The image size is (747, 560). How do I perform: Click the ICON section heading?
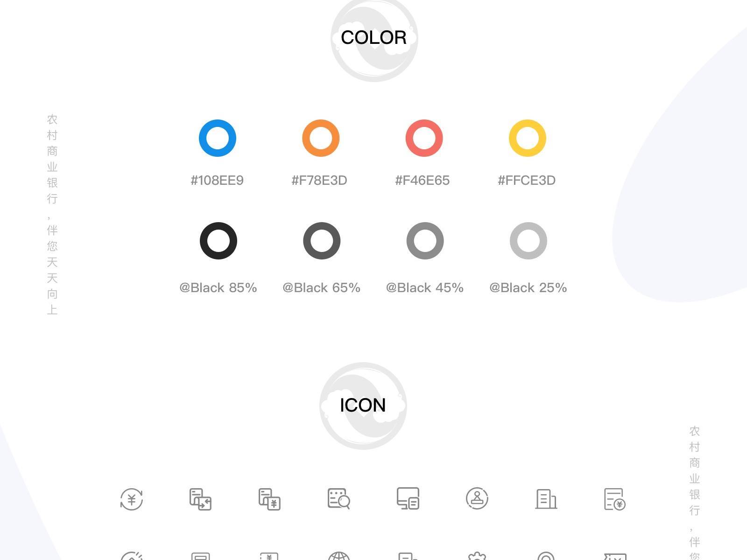coord(363,405)
